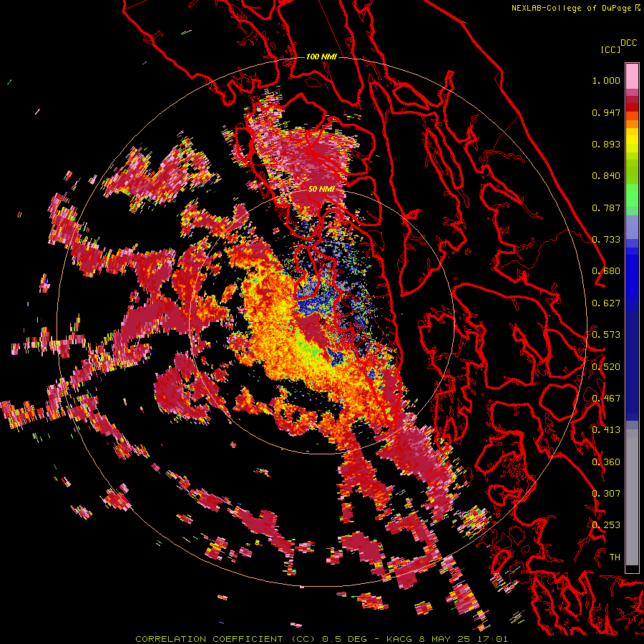Select the 0.733 scale value
This screenshot has width=644, height=644.
606,240
